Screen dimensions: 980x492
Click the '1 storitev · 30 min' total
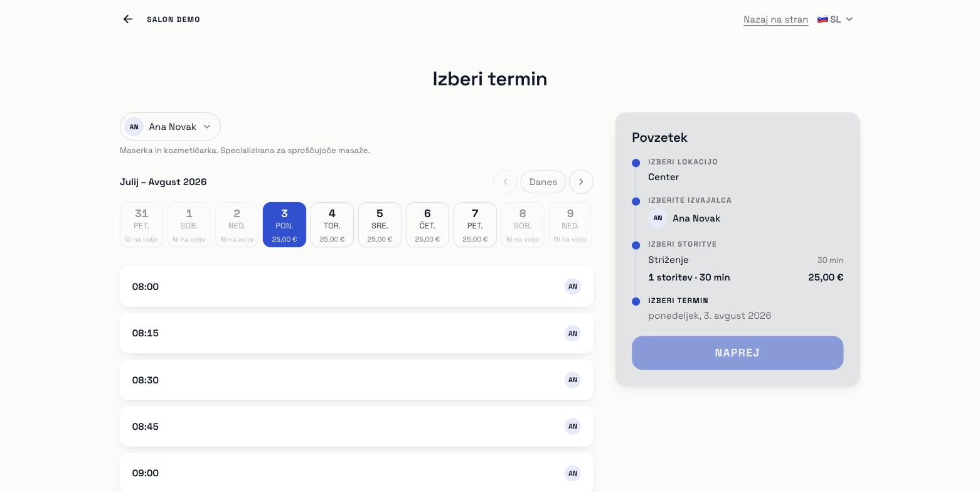click(689, 277)
